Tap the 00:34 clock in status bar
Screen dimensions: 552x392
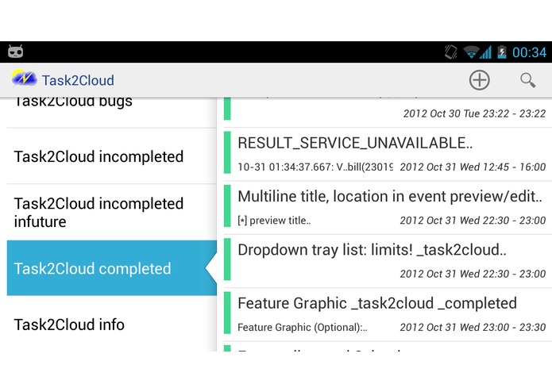click(x=529, y=52)
